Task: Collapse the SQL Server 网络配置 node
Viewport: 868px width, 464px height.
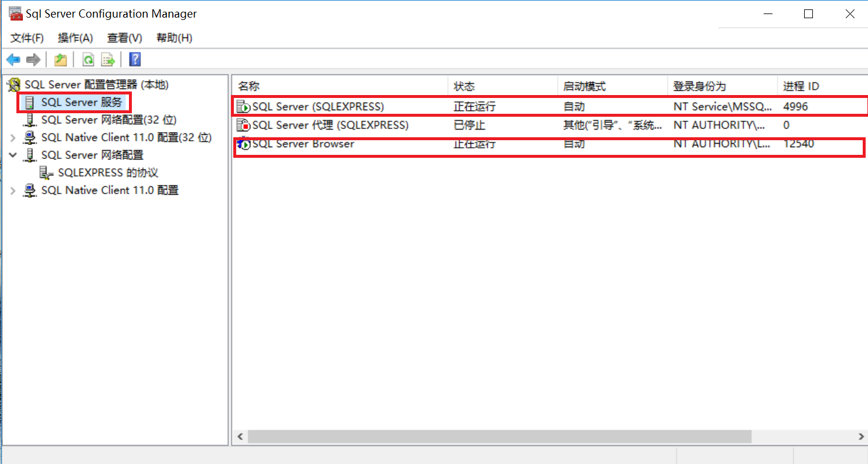Action: [x=13, y=155]
